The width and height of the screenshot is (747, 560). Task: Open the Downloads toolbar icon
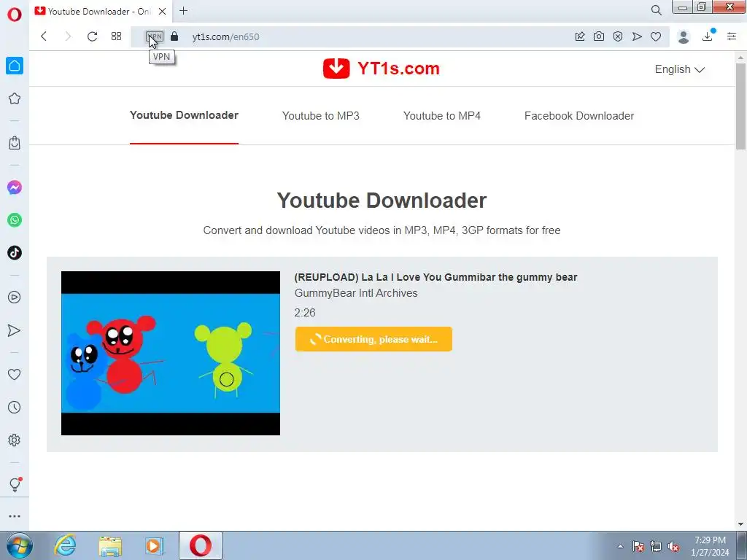(708, 36)
